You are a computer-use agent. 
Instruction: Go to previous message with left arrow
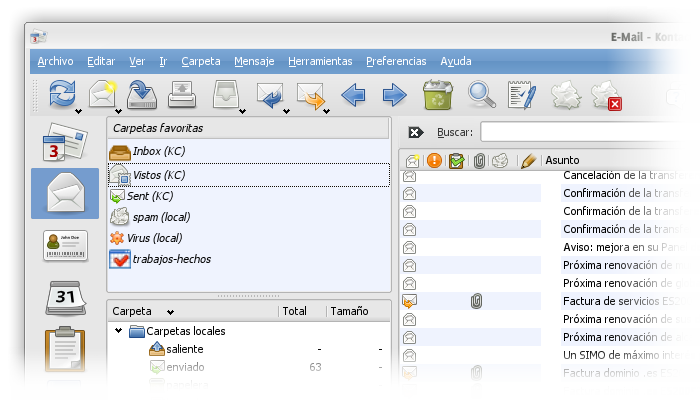353,95
